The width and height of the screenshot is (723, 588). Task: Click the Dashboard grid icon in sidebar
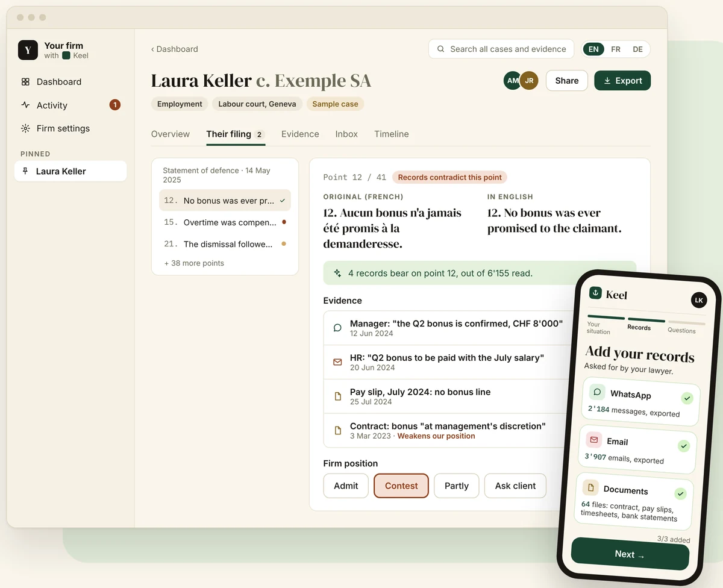[25, 82]
